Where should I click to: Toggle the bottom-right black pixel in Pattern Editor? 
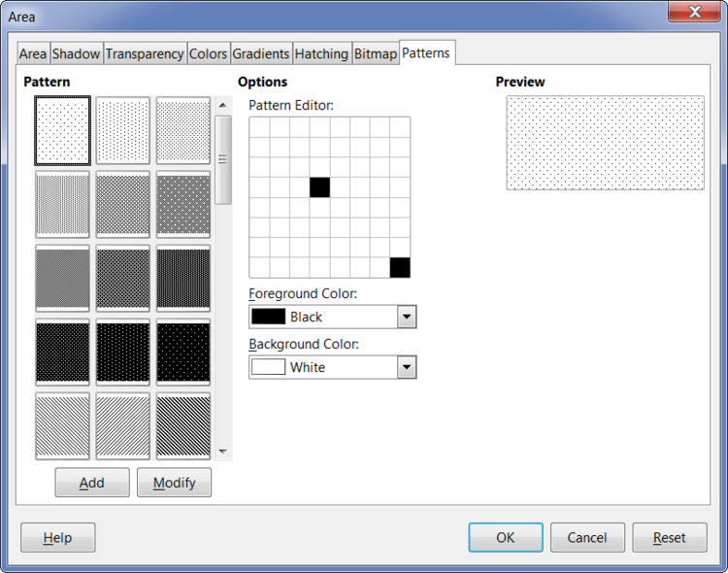coord(400,267)
